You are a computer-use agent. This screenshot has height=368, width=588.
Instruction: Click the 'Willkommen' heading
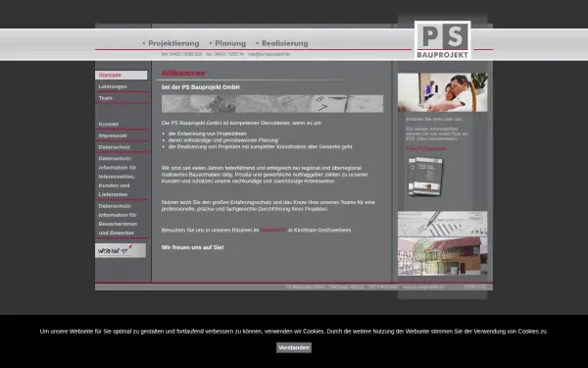pyautogui.click(x=183, y=74)
